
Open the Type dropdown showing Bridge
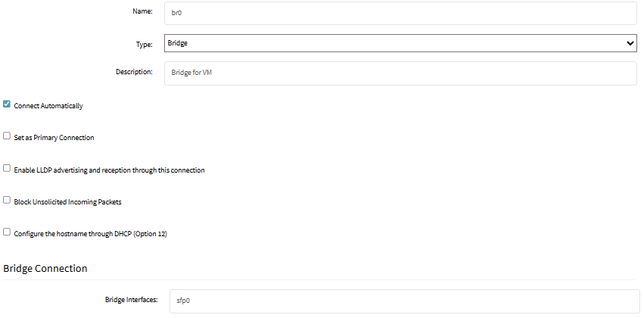point(400,43)
